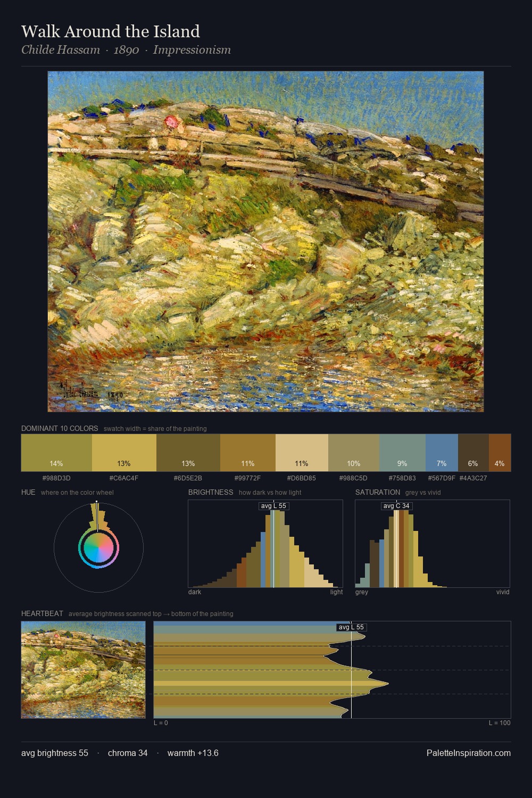The width and height of the screenshot is (532, 798).
Task: Click the khaki #988C5D swatch labeled 10%
Action: [354, 453]
